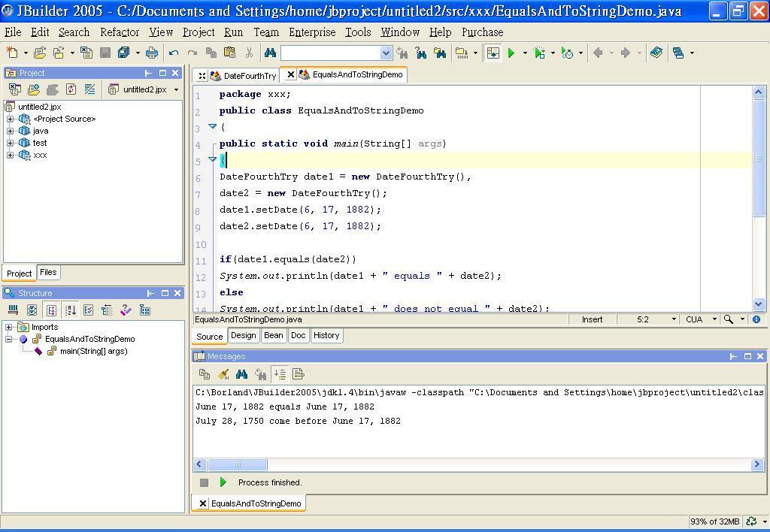Click the New file toolbar icon
This screenshot has height=532, width=770.
pos(12,53)
